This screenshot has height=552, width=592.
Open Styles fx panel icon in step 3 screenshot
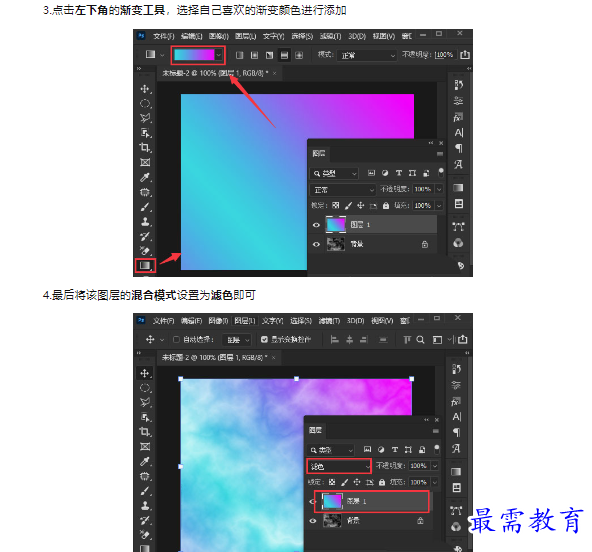point(458,117)
